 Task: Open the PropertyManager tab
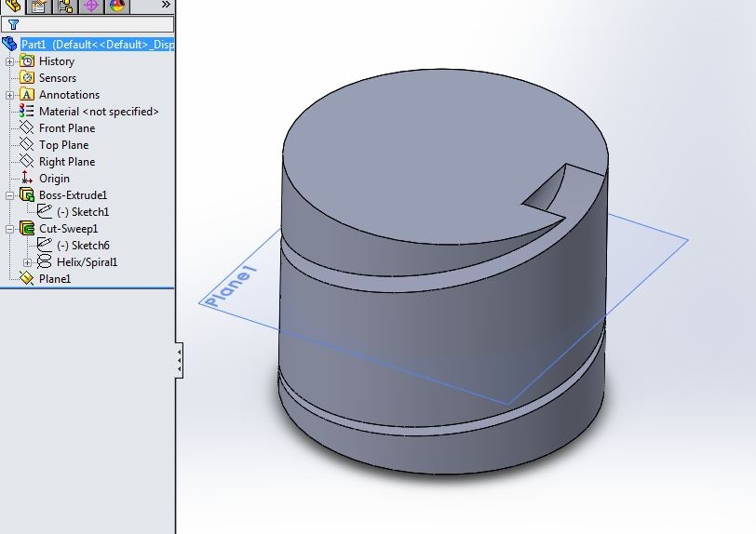click(38, 6)
